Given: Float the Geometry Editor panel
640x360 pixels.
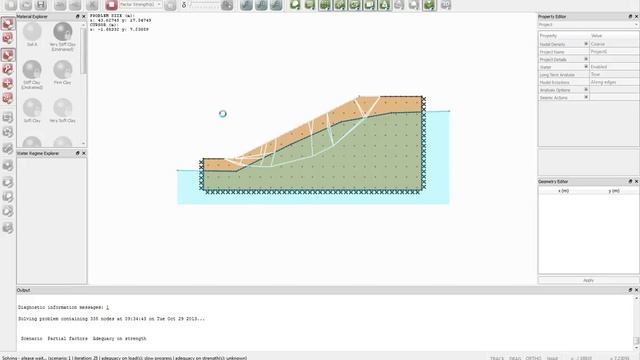Looking at the screenshot, I should click(630, 181).
